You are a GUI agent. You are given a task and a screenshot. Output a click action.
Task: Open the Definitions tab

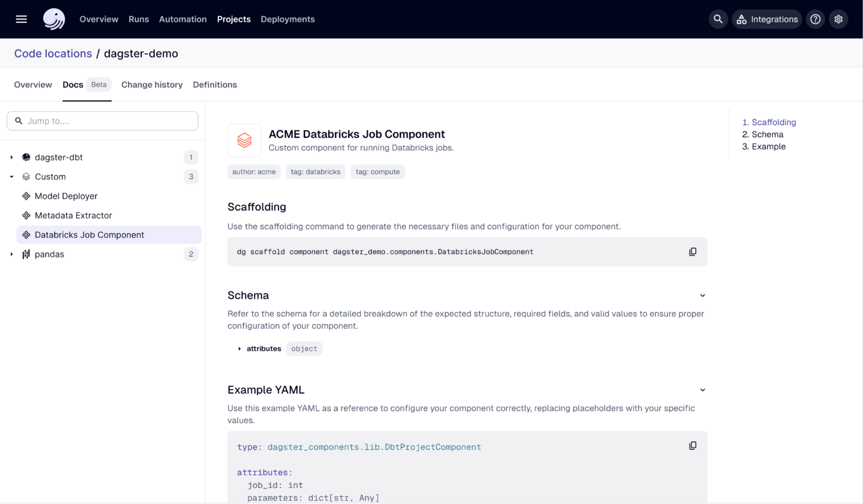[215, 85]
